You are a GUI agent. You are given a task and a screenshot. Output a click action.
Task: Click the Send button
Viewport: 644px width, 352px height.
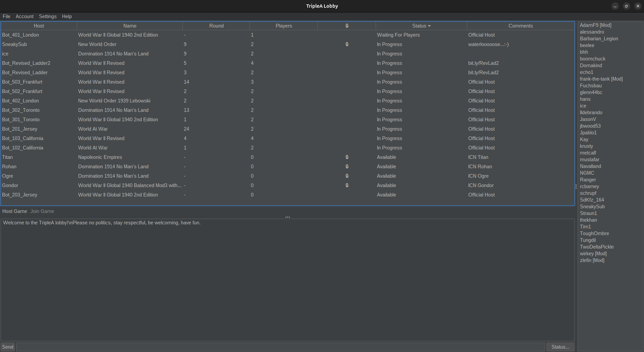pyautogui.click(x=8, y=347)
